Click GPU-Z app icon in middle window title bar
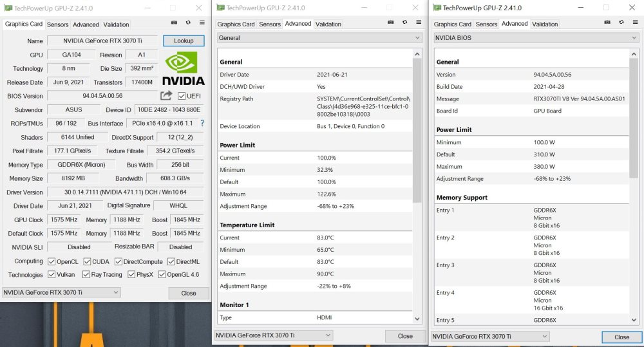This screenshot has width=644, height=347. tap(220, 7)
